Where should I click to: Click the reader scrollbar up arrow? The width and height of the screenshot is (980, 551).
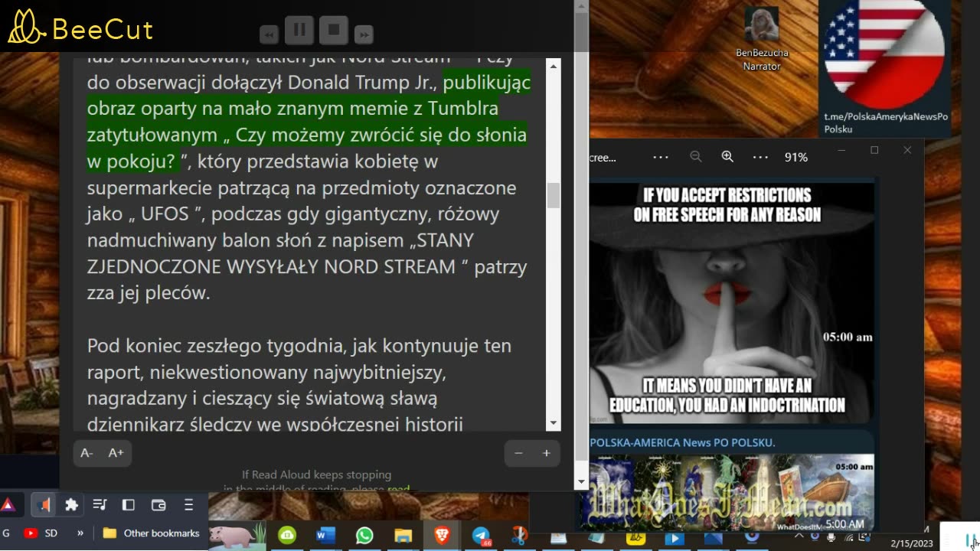coord(554,67)
